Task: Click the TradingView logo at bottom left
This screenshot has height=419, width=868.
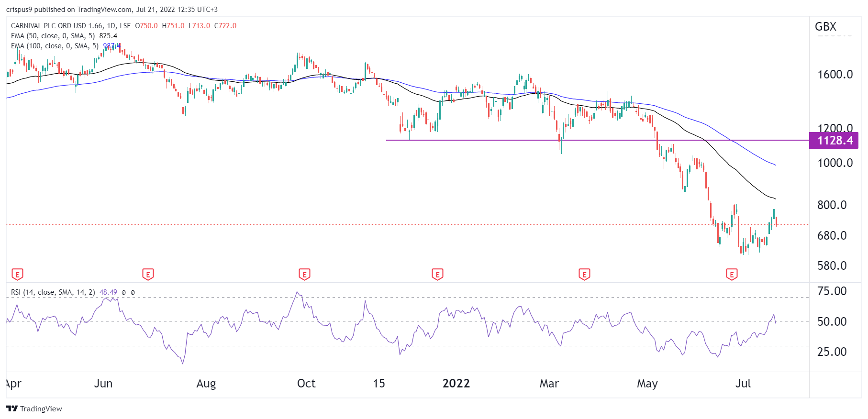Action: click(x=34, y=408)
